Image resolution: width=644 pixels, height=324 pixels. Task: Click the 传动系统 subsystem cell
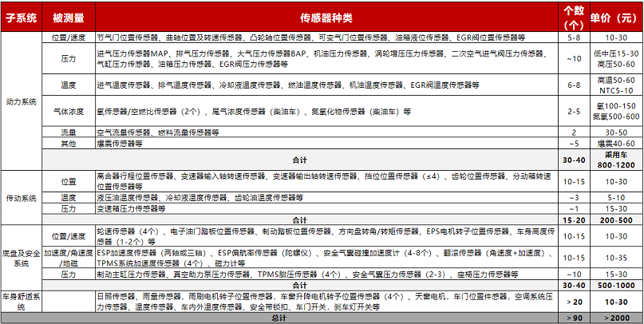coord(22,195)
